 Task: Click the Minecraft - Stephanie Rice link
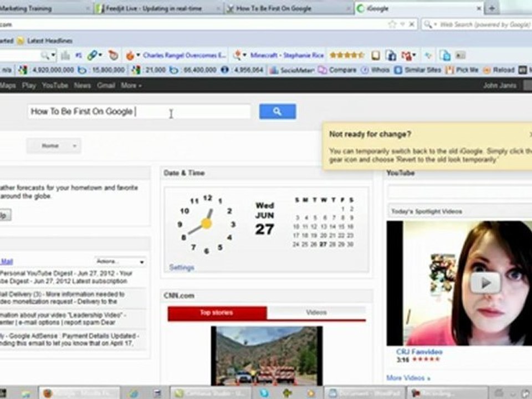[287, 55]
